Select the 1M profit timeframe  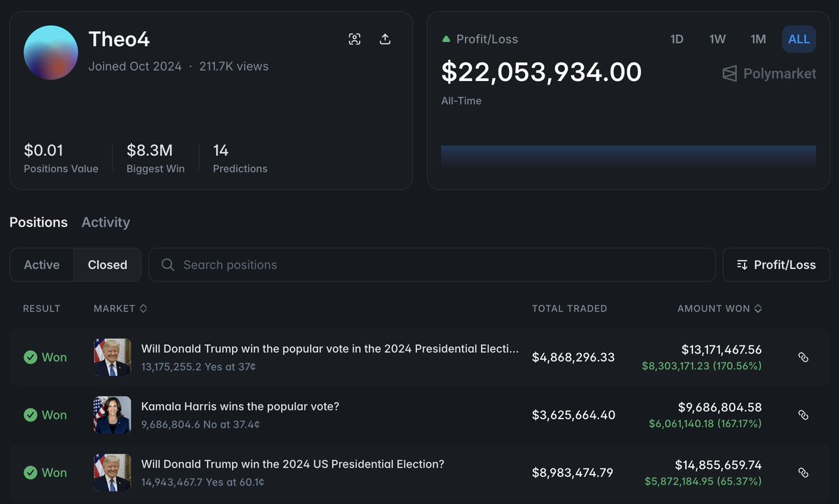(x=759, y=39)
